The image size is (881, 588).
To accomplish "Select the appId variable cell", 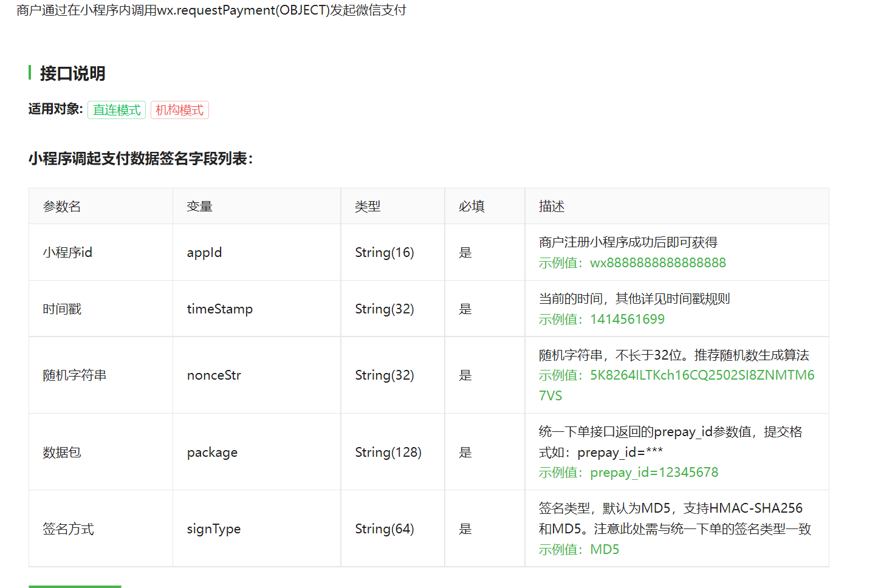I will [x=205, y=252].
